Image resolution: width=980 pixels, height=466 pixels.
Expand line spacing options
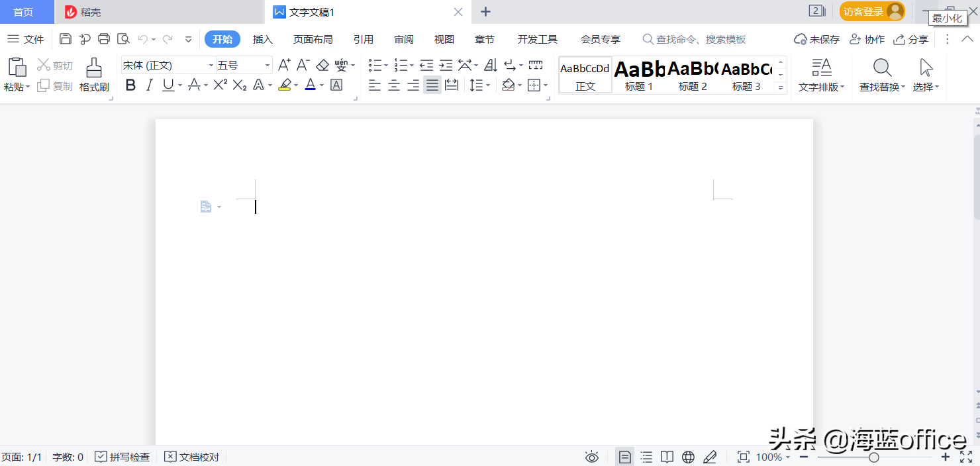[488, 85]
